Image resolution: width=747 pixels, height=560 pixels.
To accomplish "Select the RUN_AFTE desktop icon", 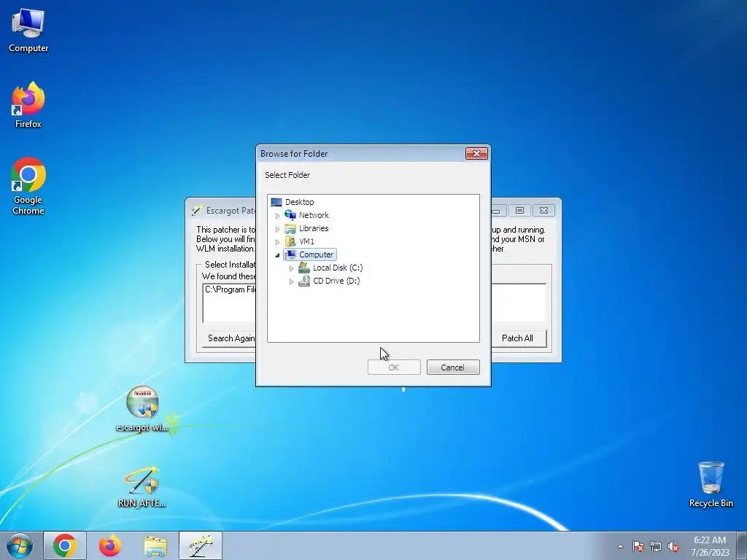I will 142,486.
